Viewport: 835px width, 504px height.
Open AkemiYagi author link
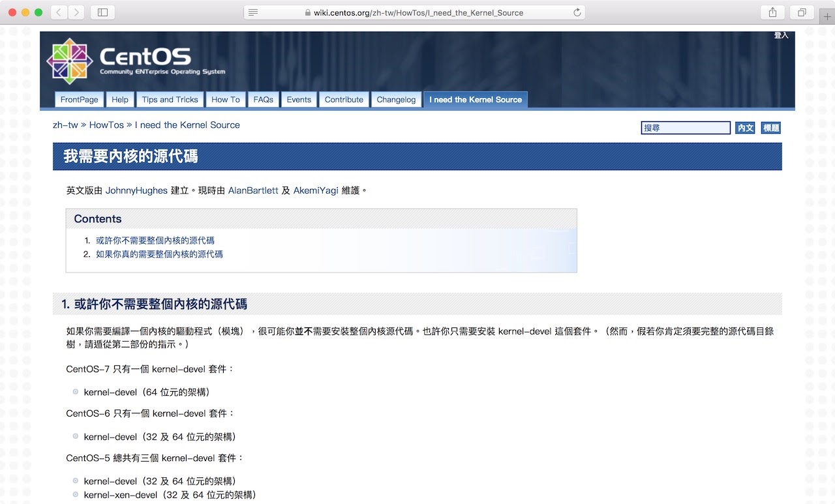pyautogui.click(x=316, y=191)
